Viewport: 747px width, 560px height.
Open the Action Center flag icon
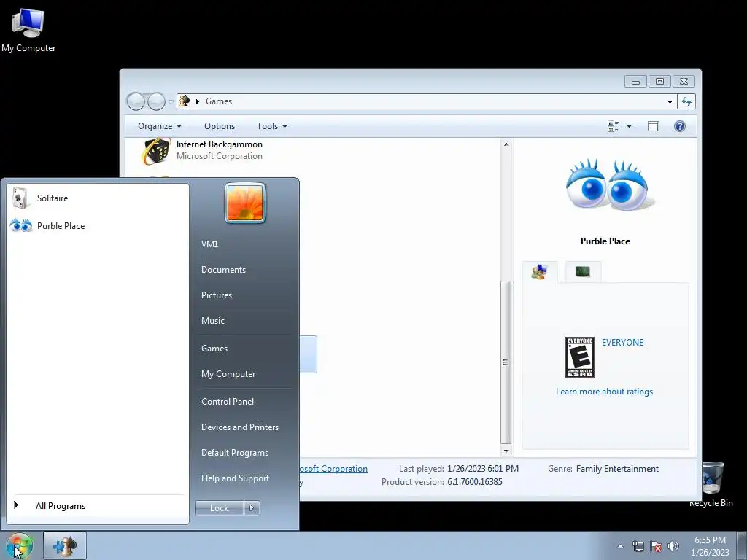pyautogui.click(x=656, y=546)
